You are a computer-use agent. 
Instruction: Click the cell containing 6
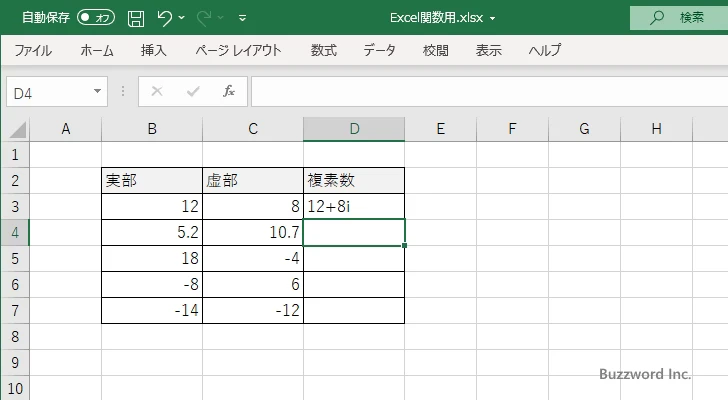pyautogui.click(x=253, y=284)
